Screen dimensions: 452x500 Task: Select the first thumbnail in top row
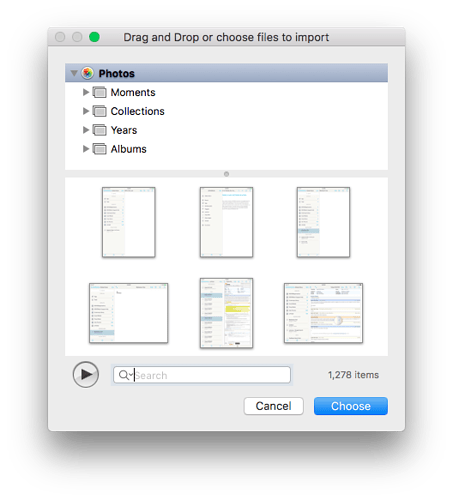pyautogui.click(x=129, y=222)
